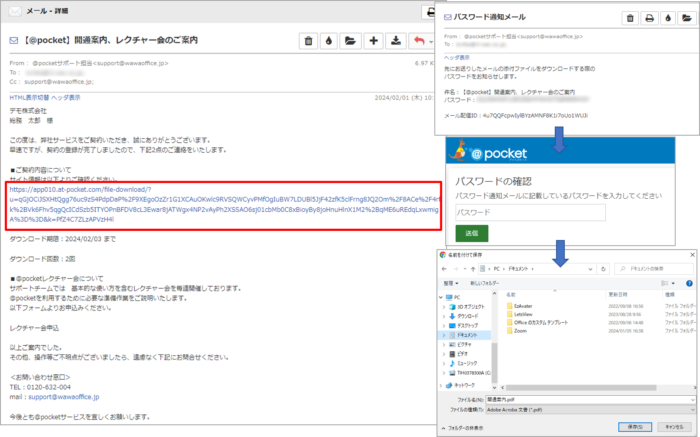Sort by the 種類 column header
The image size is (700, 437).
[670, 295]
